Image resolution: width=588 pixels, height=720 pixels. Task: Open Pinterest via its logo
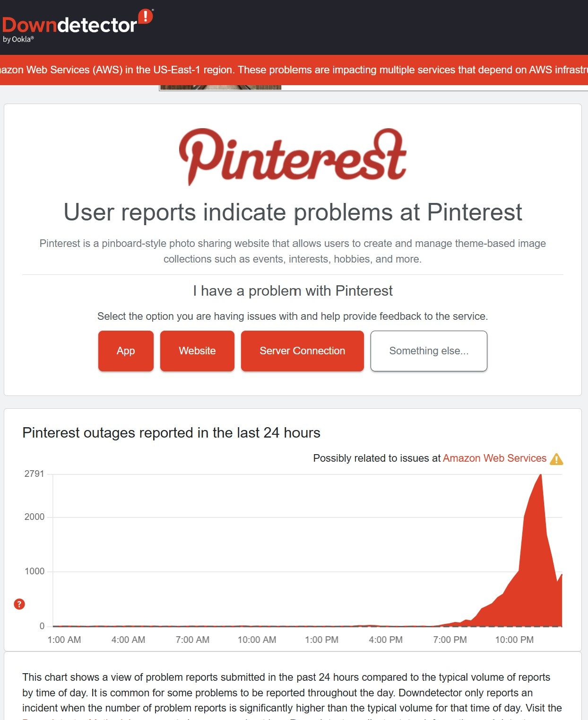tap(292, 156)
